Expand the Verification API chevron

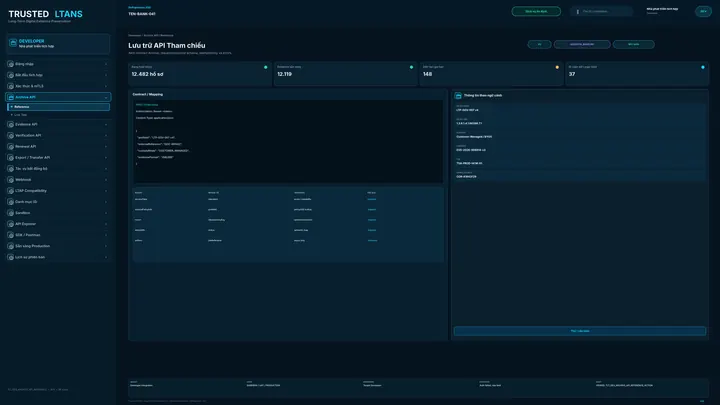pyautogui.click(x=106, y=135)
